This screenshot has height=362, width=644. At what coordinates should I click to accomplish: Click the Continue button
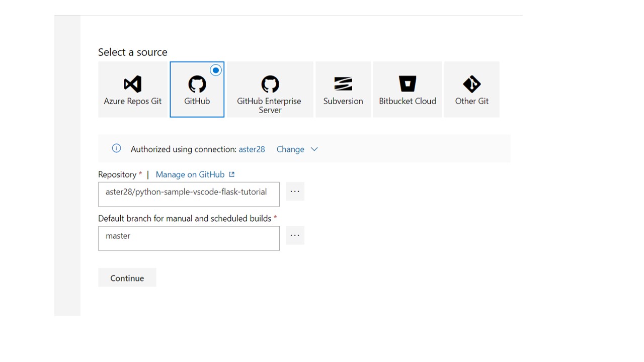[x=127, y=278]
